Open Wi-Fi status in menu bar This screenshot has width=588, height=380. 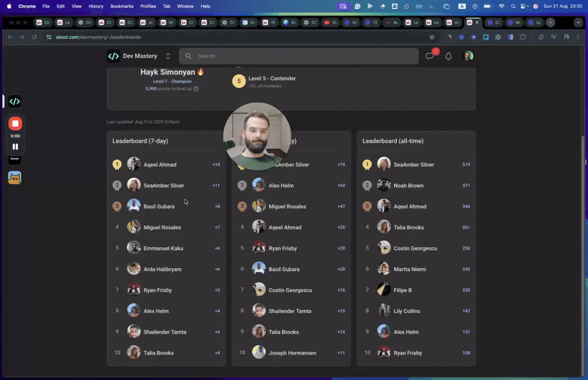501,6
